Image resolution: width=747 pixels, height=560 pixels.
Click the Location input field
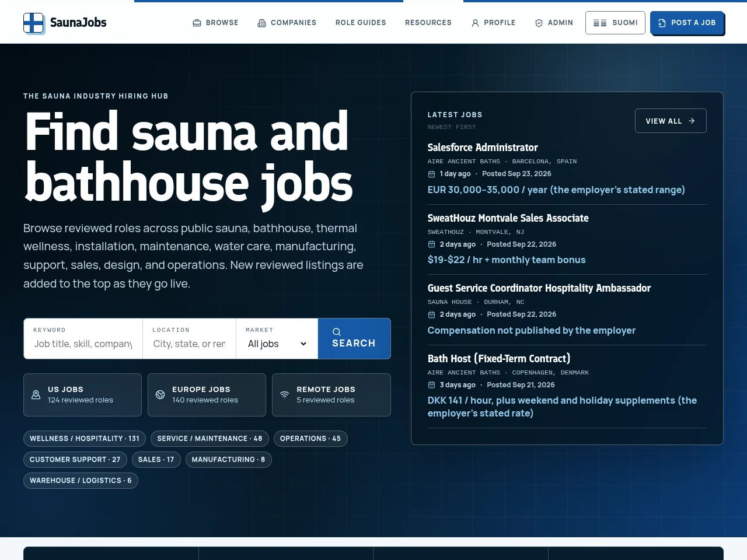tap(189, 344)
